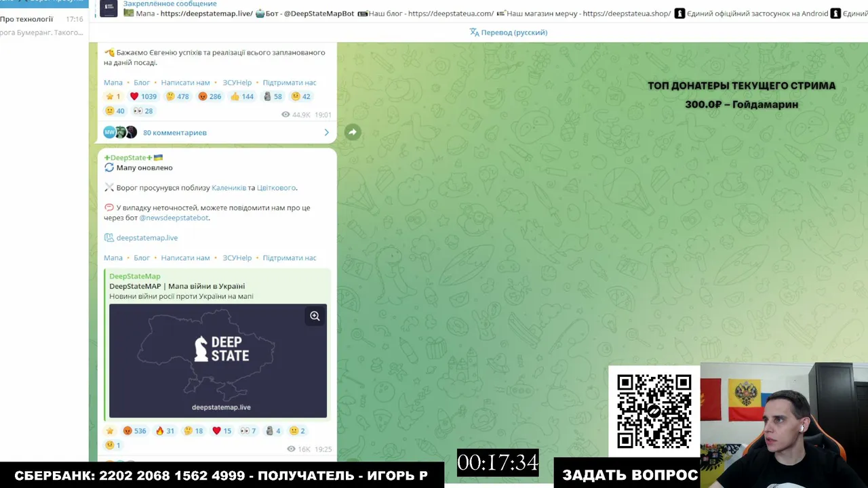Open Цвіткового location link
This screenshot has width=868, height=488.
coord(276,188)
